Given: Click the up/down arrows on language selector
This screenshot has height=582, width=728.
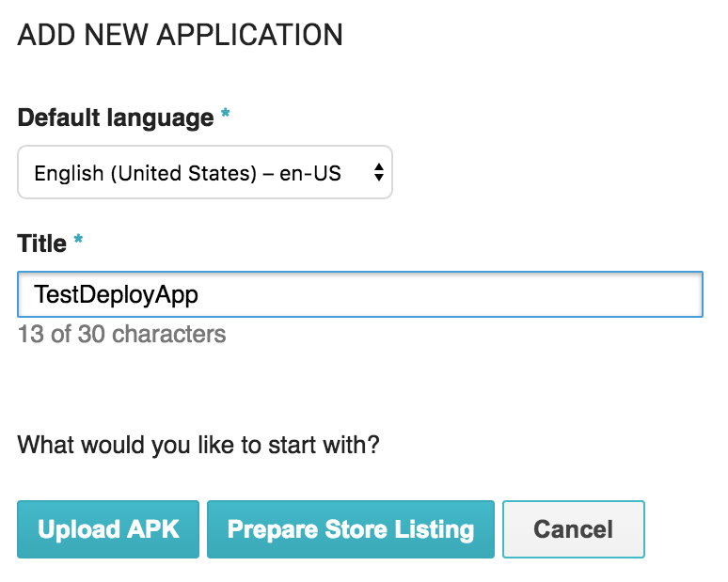Looking at the screenshot, I should pos(378,172).
